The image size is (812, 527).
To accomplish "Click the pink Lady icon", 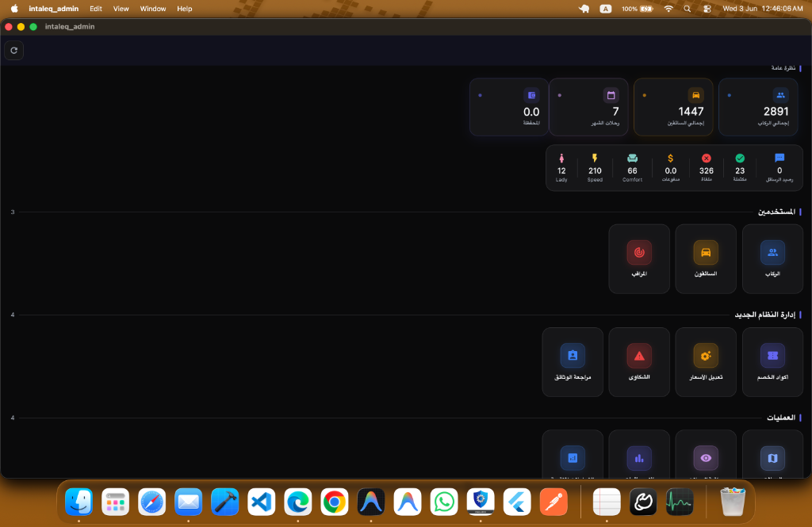I will [x=561, y=158].
